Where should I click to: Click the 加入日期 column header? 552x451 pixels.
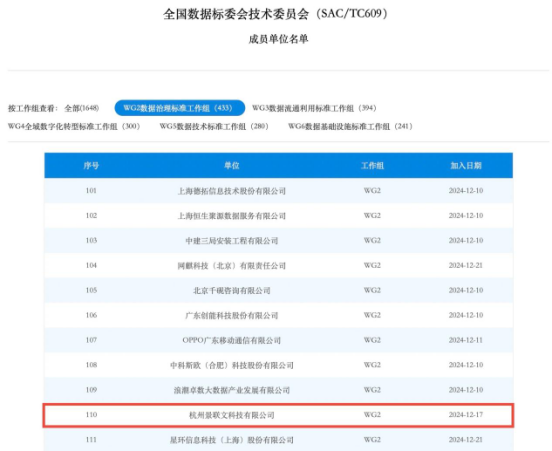click(466, 165)
